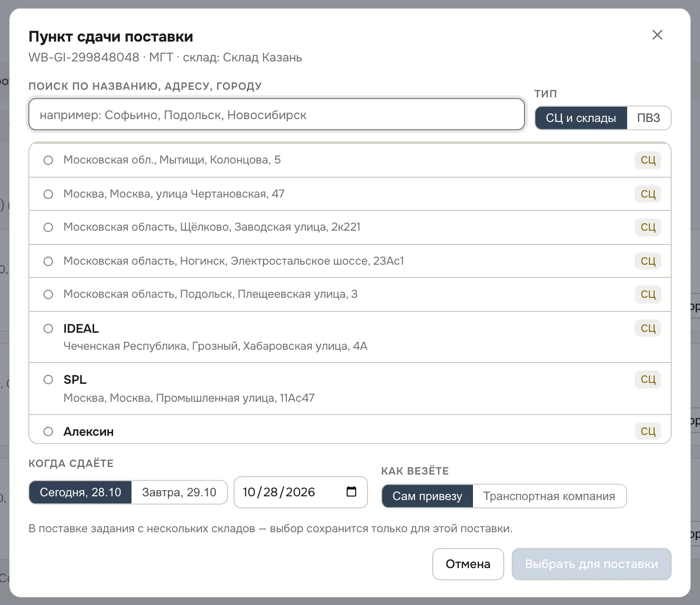Choose the Щёлково, Заводская улица radio option
The image size is (700, 605).
tap(48, 227)
